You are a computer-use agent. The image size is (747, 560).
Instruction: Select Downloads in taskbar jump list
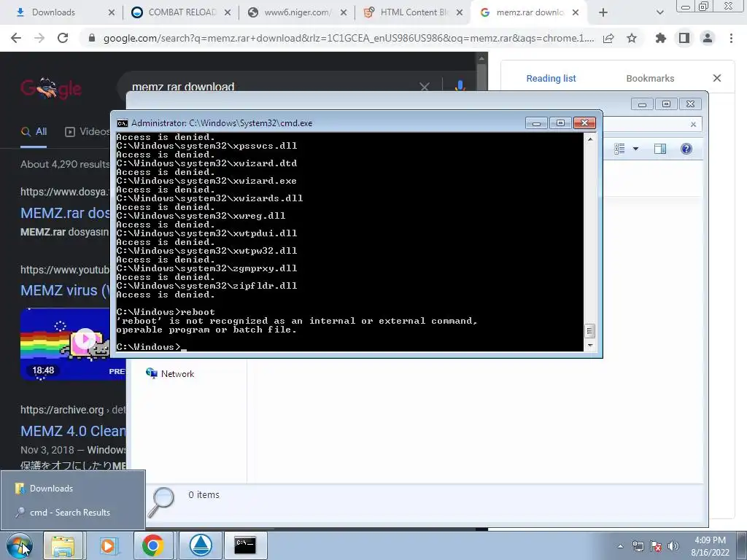click(x=72, y=488)
